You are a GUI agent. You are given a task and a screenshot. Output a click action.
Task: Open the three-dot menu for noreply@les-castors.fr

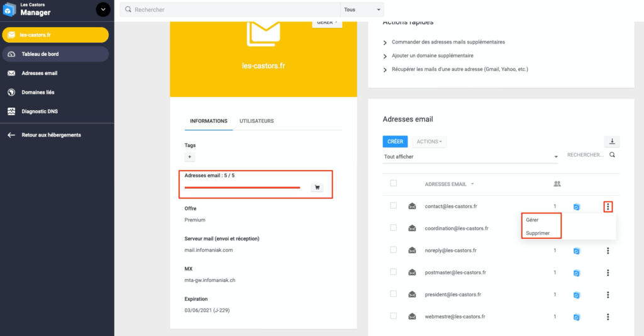pyautogui.click(x=608, y=250)
